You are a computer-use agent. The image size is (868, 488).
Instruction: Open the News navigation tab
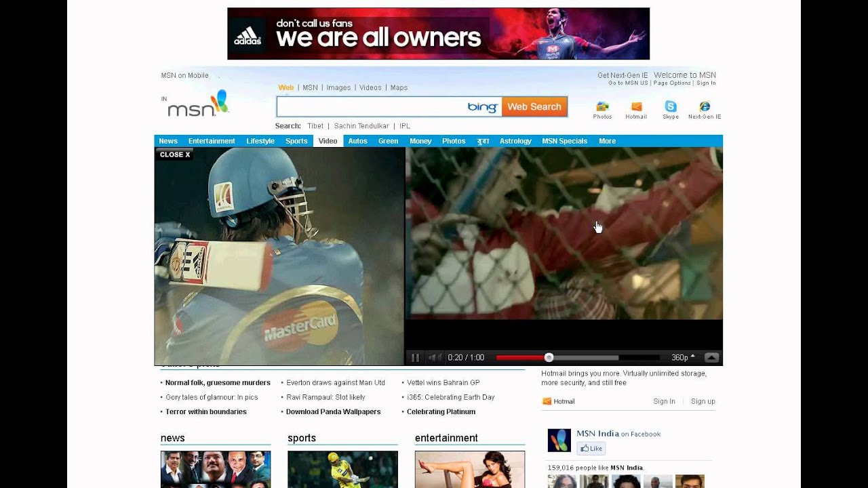pyautogui.click(x=168, y=141)
